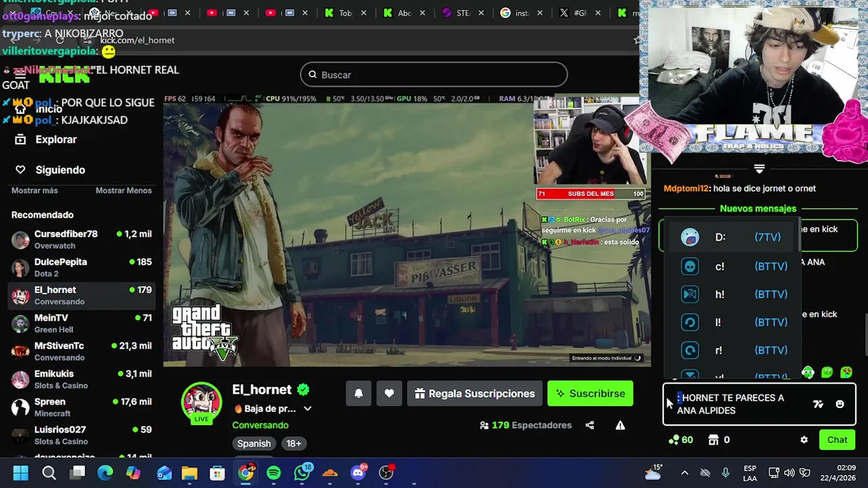Select the r! (BTTV) emote suggestion
The height and width of the screenshot is (488, 868).
click(732, 350)
